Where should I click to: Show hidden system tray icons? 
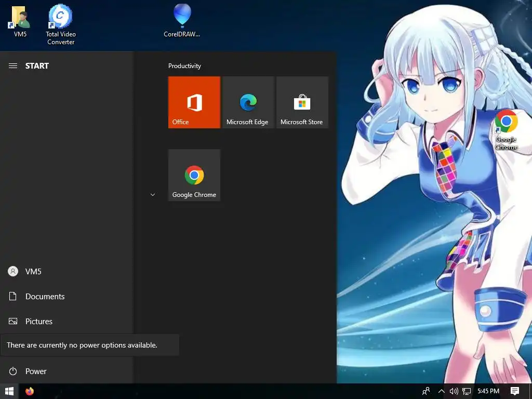click(442, 391)
